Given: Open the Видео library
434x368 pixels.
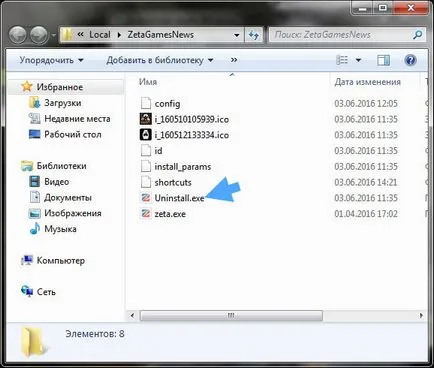Looking at the screenshot, I should 57,182.
